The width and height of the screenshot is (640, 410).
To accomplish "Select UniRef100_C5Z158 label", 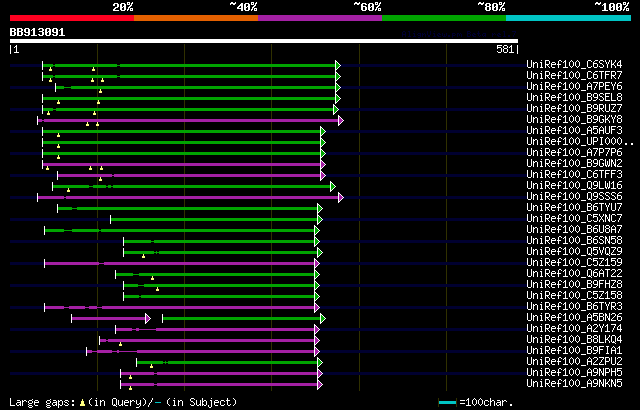I will click(574, 296).
